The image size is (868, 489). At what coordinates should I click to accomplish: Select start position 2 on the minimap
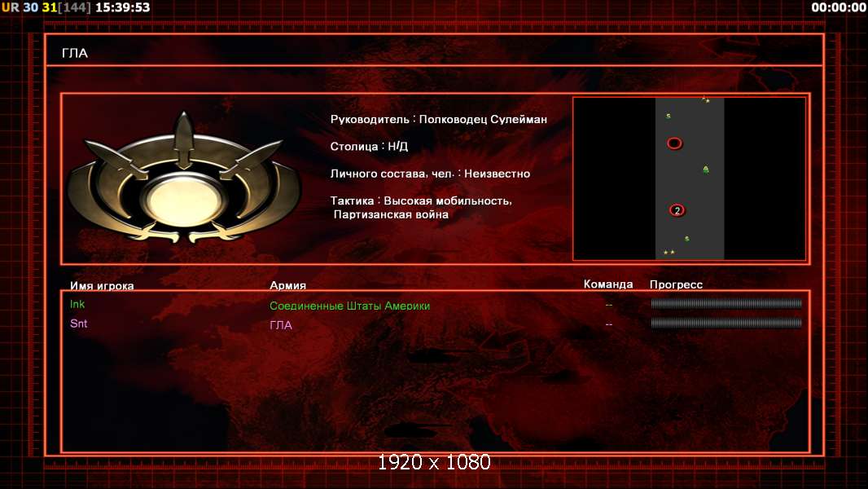677,210
